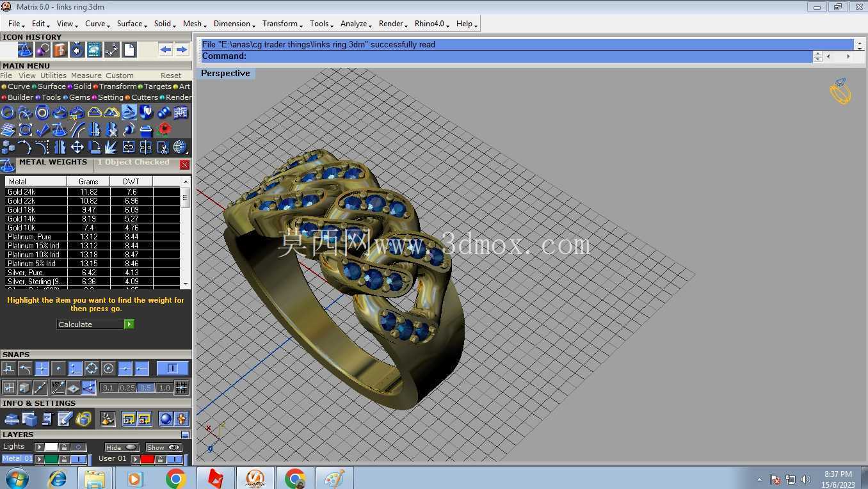The width and height of the screenshot is (868, 489).
Task: Select the chain link join tool icon
Action: (x=129, y=147)
